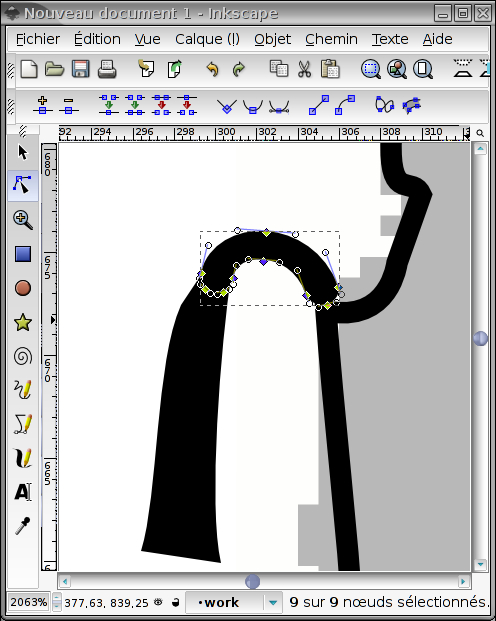This screenshot has height=621, width=496.
Task: Click the horizontal scrollbar thumb
Action: pos(252,581)
